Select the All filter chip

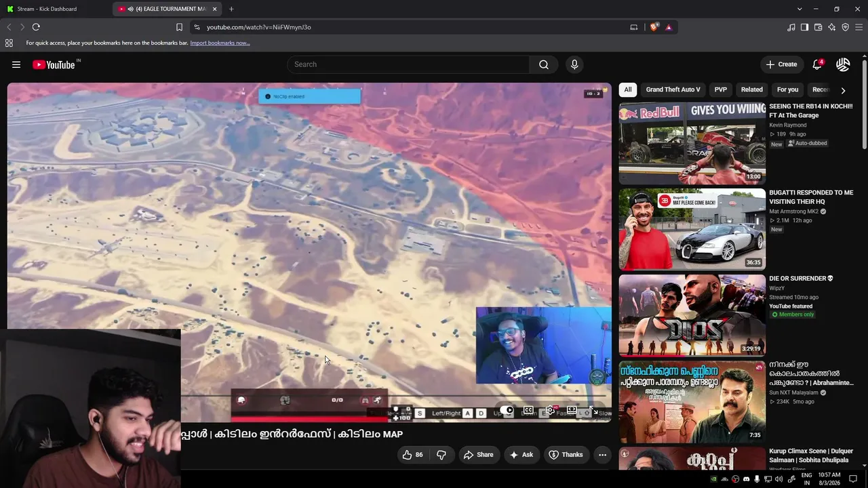[x=628, y=89]
